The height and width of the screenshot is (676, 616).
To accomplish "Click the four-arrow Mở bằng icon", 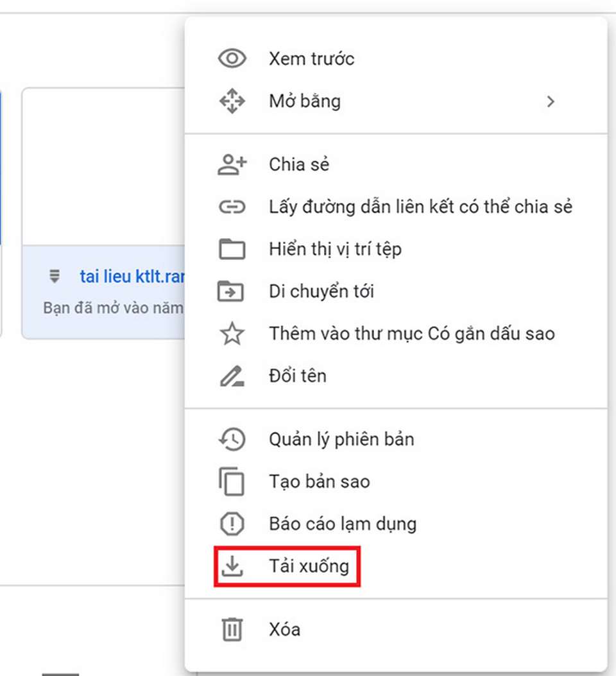I will coord(232,101).
